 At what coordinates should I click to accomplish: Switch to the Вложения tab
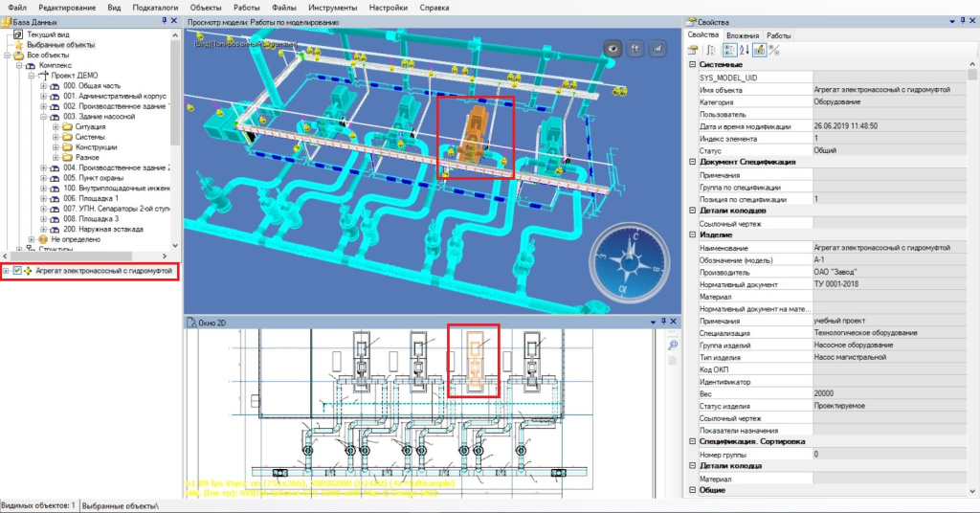[744, 35]
